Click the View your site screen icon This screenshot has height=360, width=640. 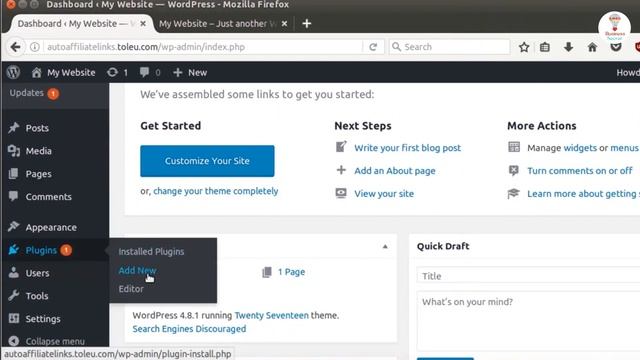pyautogui.click(x=341, y=193)
